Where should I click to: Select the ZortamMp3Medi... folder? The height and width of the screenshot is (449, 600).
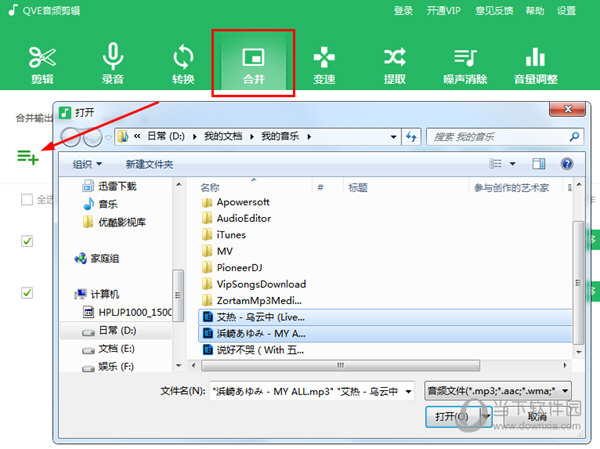252,301
